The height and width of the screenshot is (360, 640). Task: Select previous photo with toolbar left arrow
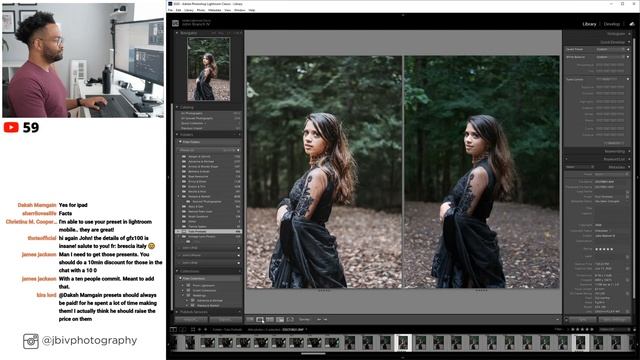(x=319, y=320)
